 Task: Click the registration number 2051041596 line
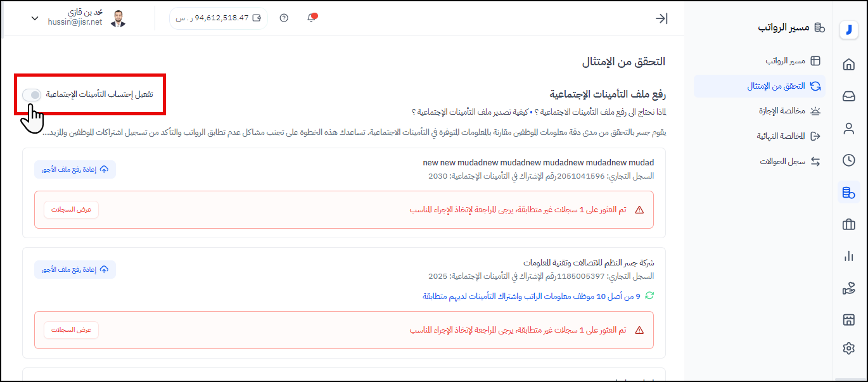541,176
